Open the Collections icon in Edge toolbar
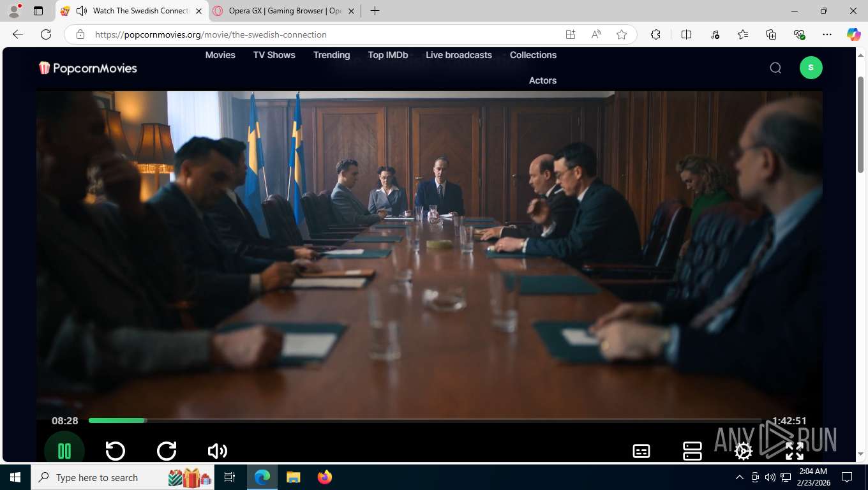This screenshot has height=490, width=868. pyautogui.click(x=771, y=34)
